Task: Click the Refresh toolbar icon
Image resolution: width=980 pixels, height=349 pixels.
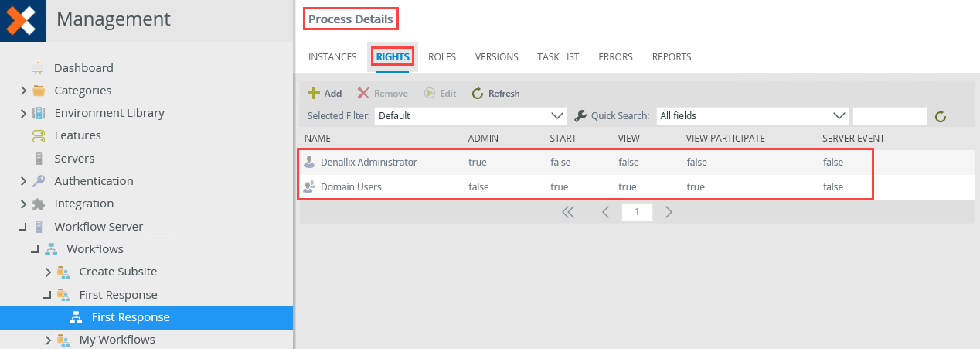Action: (478, 93)
